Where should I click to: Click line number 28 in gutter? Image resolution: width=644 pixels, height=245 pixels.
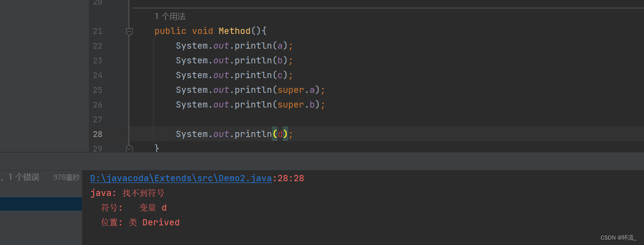pyautogui.click(x=97, y=134)
